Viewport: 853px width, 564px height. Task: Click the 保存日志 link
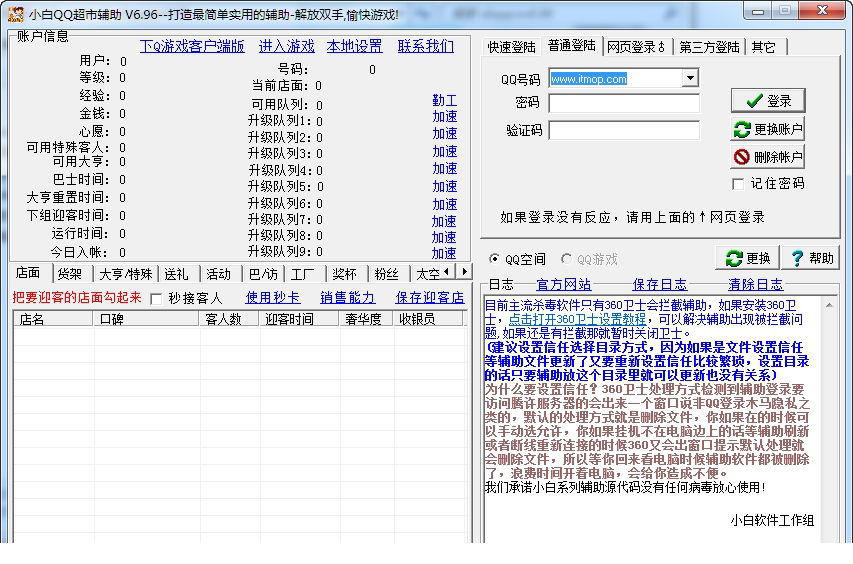click(660, 284)
